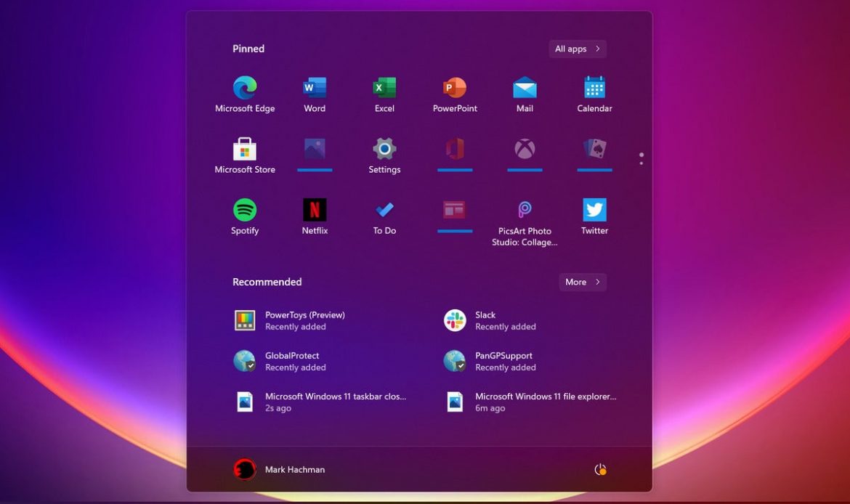This screenshot has width=850, height=504.
Task: Click the pinned apps page indicator dots
Action: point(641,158)
